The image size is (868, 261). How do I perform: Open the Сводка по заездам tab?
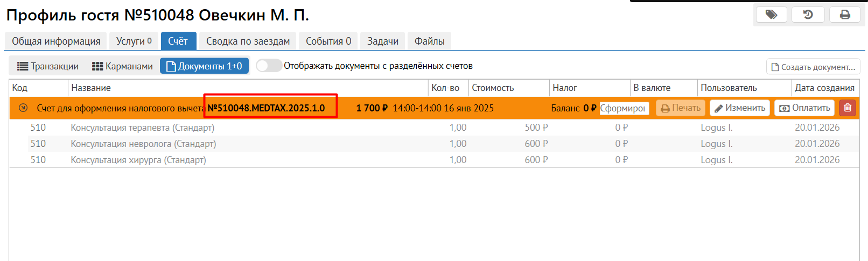coord(248,41)
